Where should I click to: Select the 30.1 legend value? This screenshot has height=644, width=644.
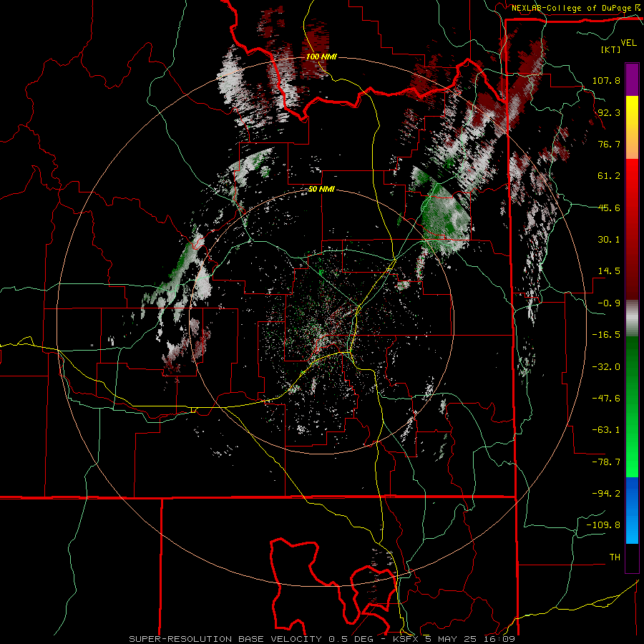coord(609,240)
